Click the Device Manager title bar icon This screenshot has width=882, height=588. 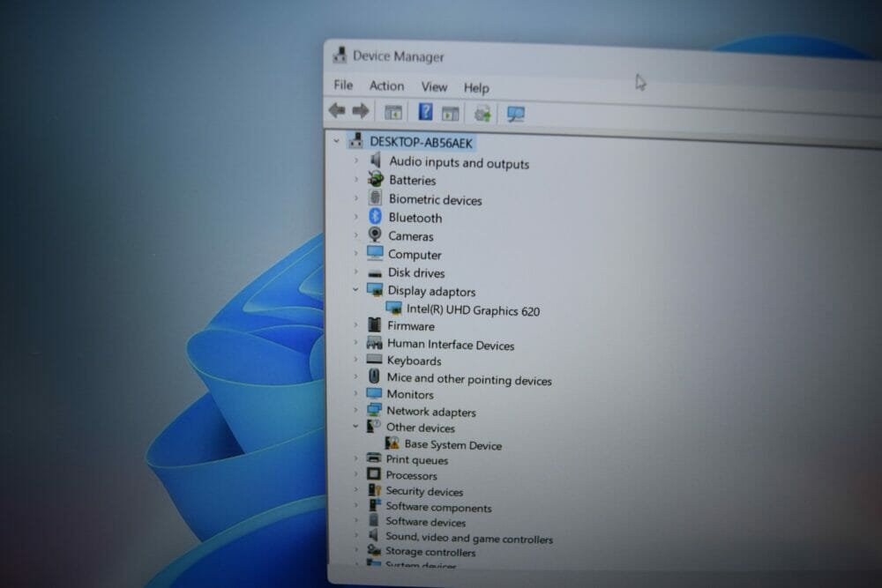point(340,55)
